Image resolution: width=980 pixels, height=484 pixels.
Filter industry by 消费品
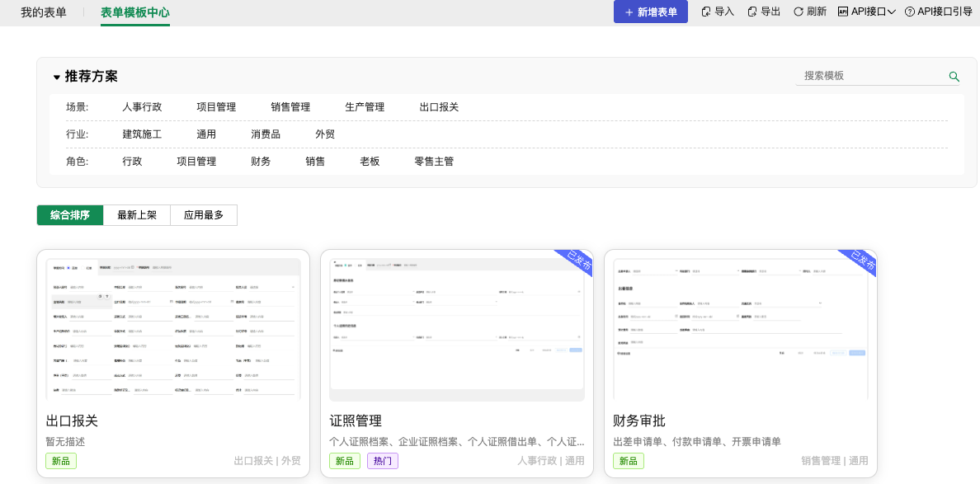(266, 134)
